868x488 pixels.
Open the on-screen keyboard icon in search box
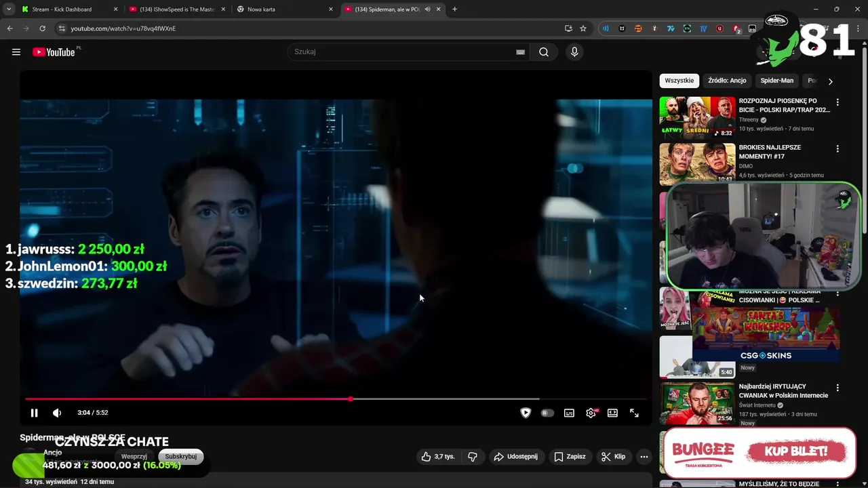(520, 52)
